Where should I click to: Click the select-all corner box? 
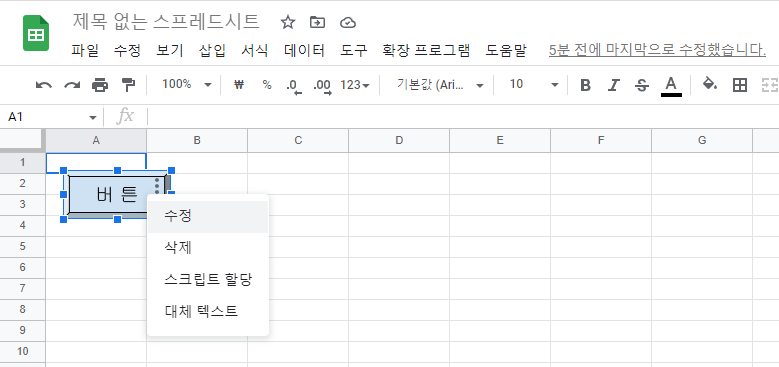click(22, 141)
